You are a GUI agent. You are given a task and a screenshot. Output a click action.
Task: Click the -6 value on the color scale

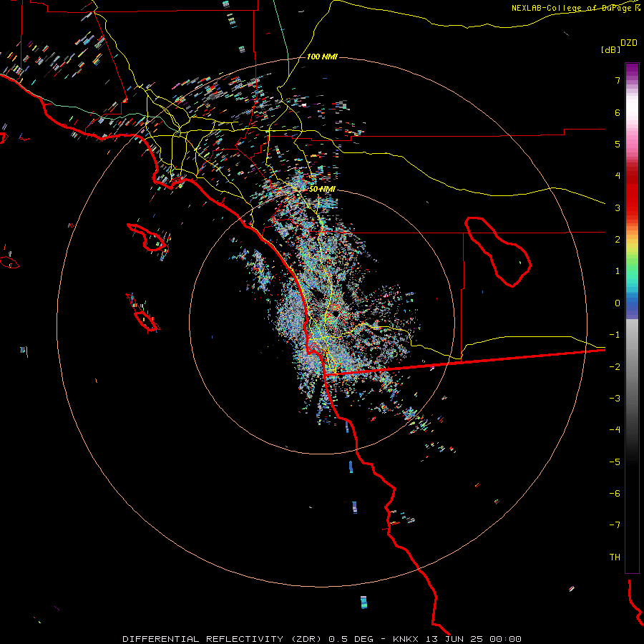click(615, 494)
